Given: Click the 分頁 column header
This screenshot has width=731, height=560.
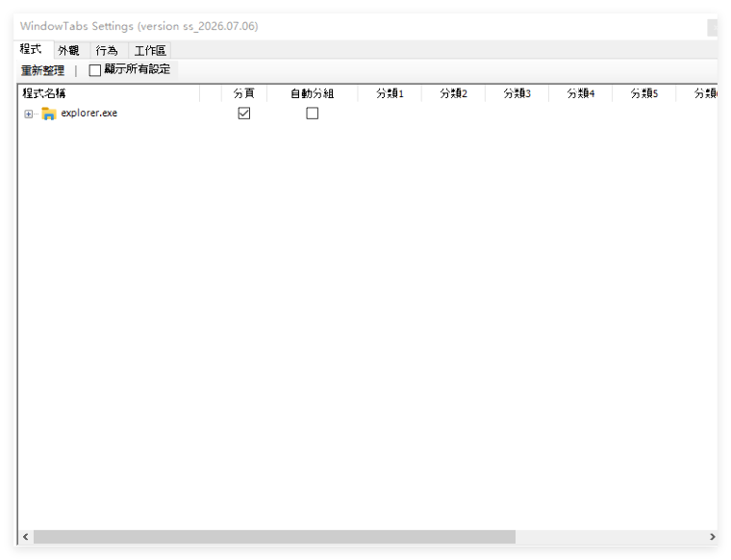Looking at the screenshot, I should click(243, 93).
